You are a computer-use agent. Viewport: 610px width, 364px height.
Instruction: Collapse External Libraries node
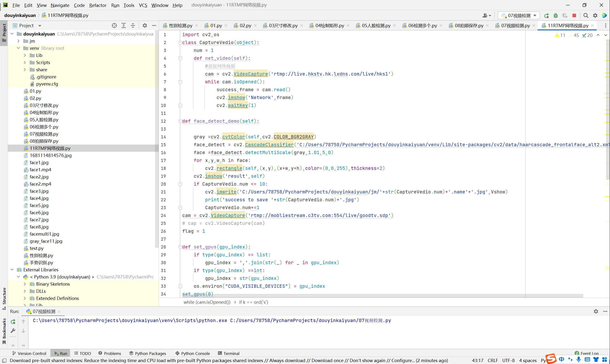point(12,270)
